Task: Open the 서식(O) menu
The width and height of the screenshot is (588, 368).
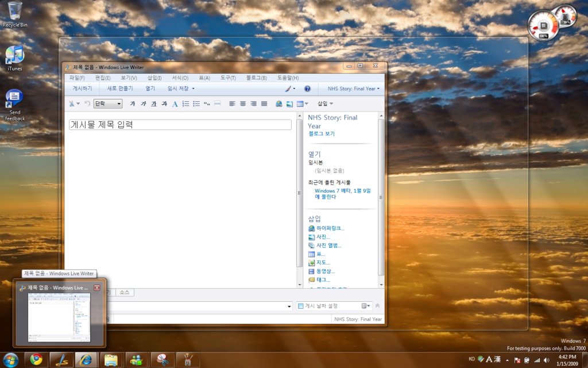Action: [x=180, y=78]
